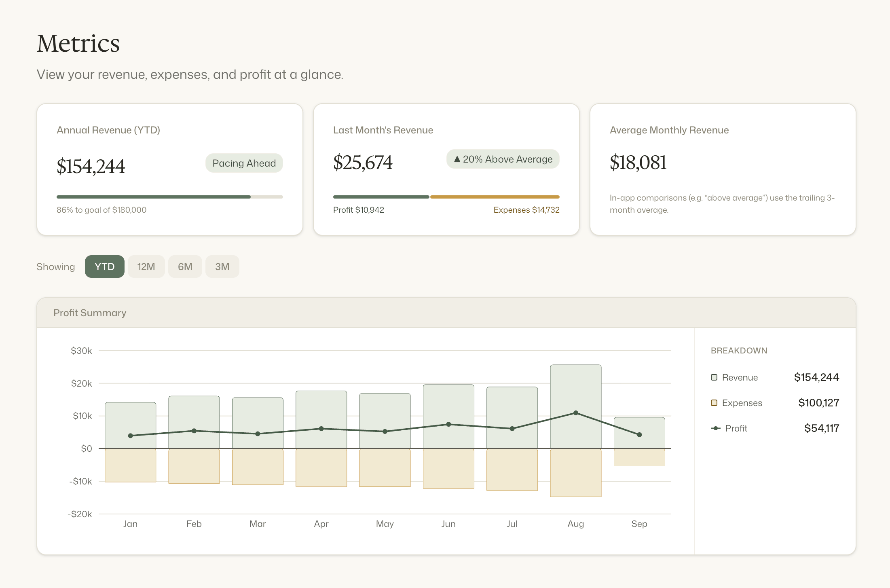Click the Breakdown Expenses value $100,127
The width and height of the screenshot is (890, 588).
coord(818,403)
